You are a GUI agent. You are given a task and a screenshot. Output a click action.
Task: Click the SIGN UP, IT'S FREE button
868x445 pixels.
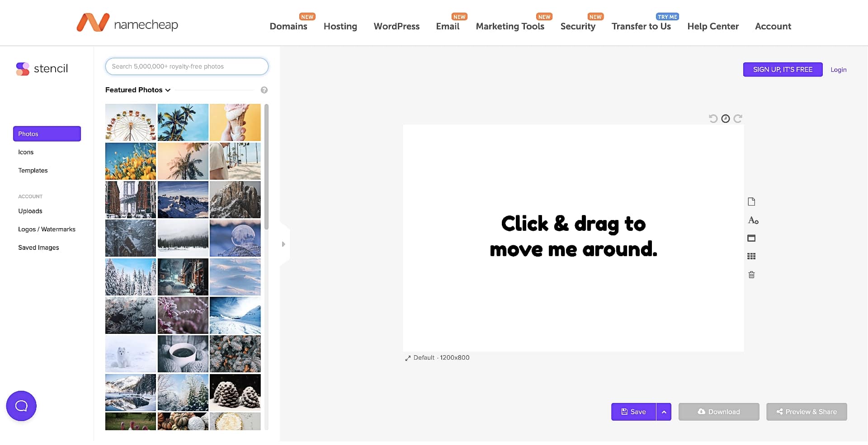pos(783,70)
